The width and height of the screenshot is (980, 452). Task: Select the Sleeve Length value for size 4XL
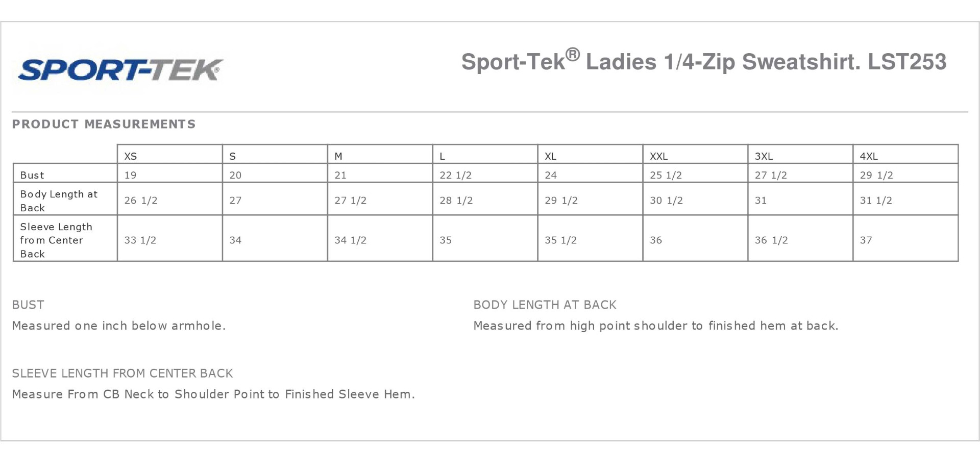[x=866, y=240]
